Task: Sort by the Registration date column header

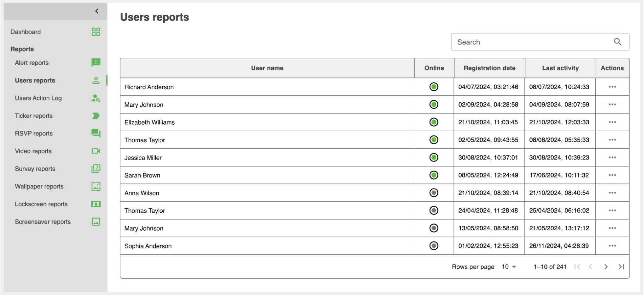Action: [489, 68]
